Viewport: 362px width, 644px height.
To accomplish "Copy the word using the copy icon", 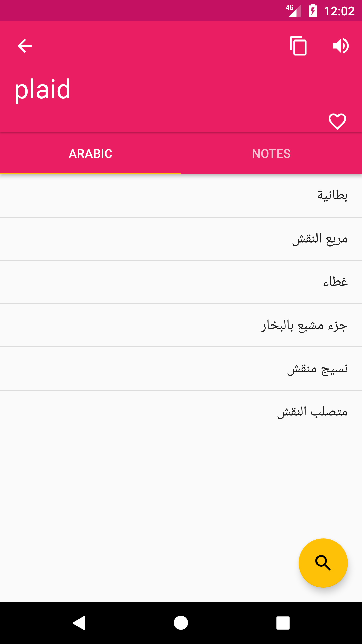I will pyautogui.click(x=298, y=46).
